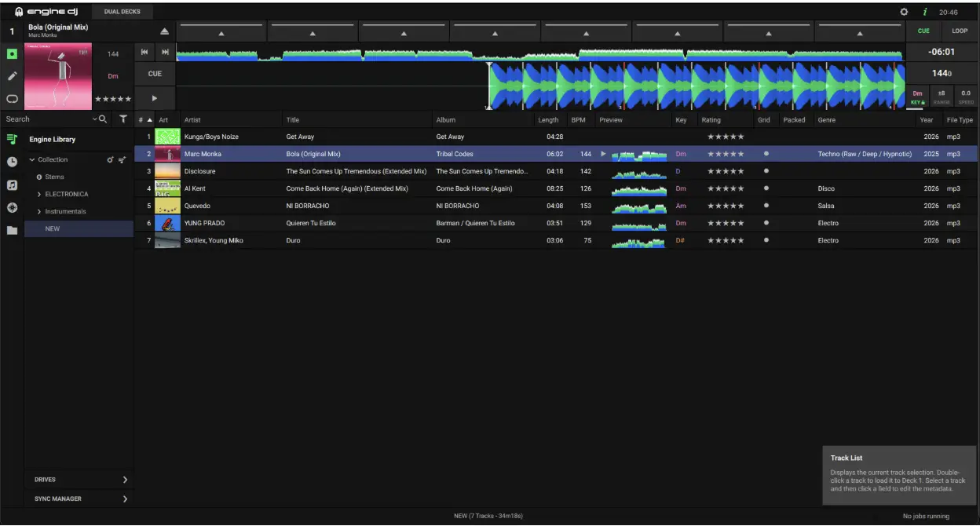Click Engine Library heading

(x=53, y=139)
